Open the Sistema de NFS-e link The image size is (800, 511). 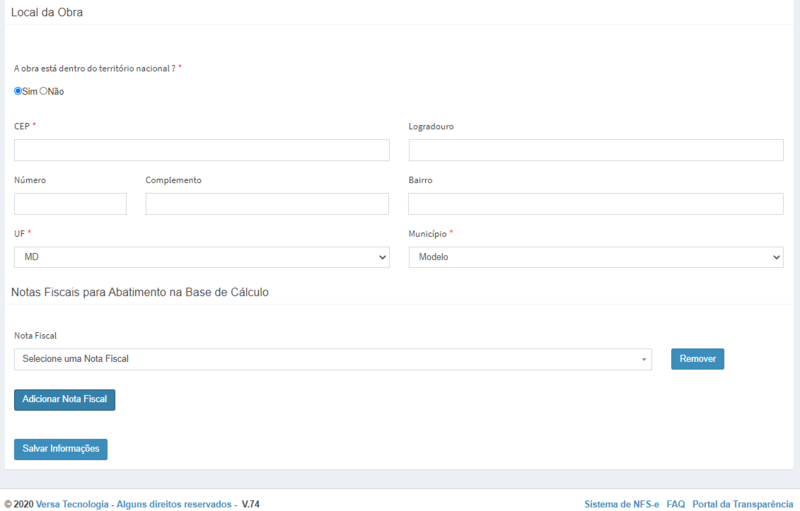621,504
